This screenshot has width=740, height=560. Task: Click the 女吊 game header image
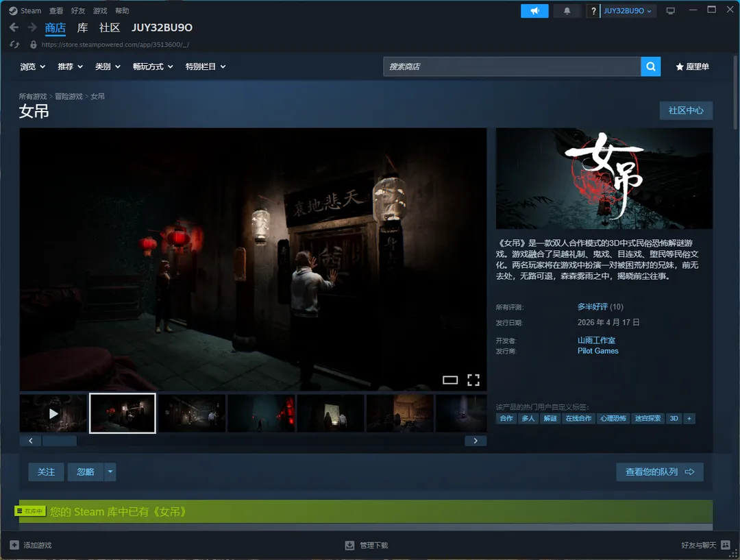604,178
